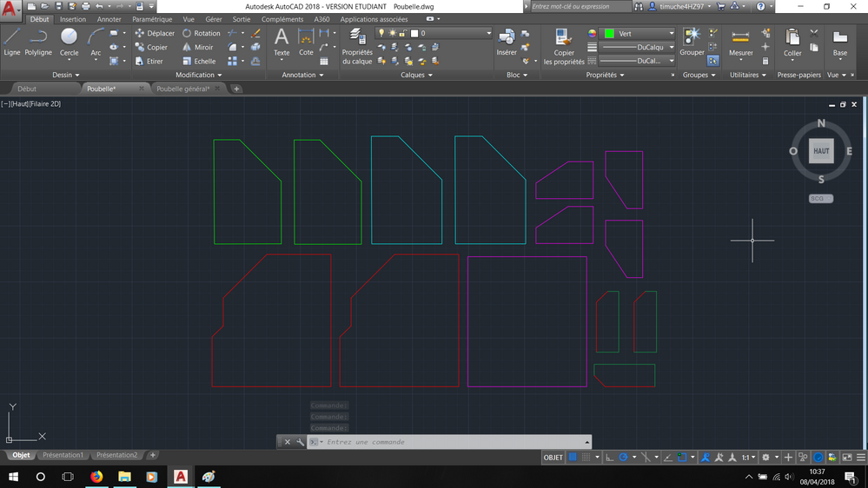Switch to Poubelle général drawing tab
868x488 pixels.
click(x=182, y=89)
